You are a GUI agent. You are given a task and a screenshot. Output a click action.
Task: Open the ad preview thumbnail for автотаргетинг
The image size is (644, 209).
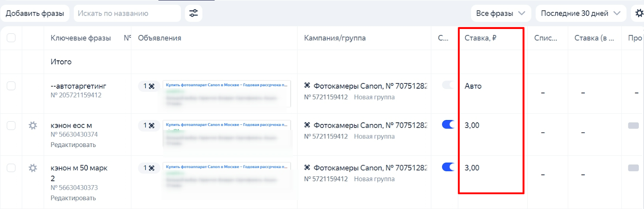227,94
